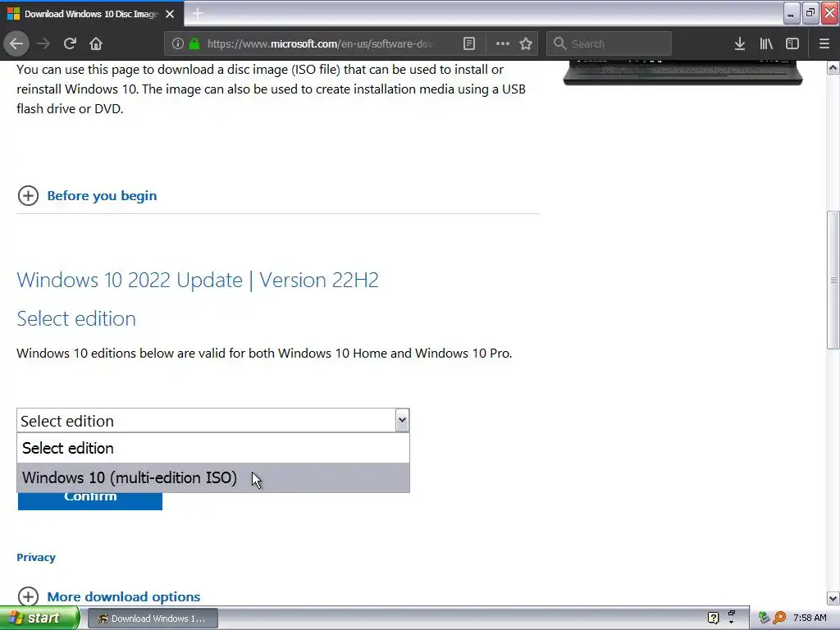Click into the browser Search box
Viewport: 840px width, 630px height.
(609, 44)
